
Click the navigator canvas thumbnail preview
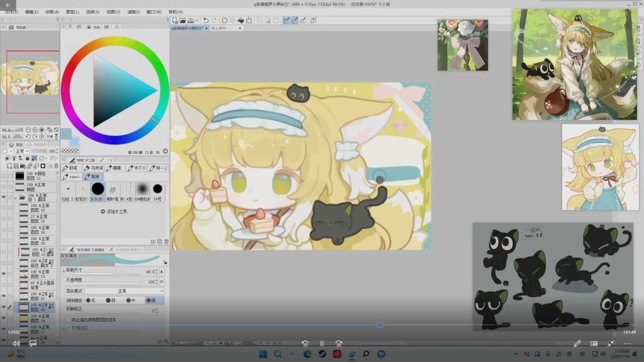tap(30, 78)
